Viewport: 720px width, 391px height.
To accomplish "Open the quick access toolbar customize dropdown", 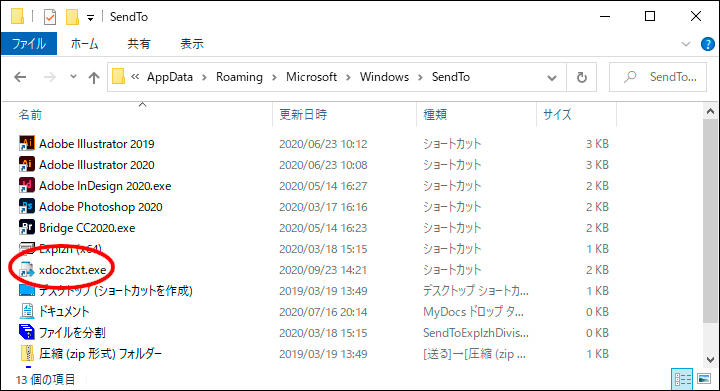I will click(90, 18).
